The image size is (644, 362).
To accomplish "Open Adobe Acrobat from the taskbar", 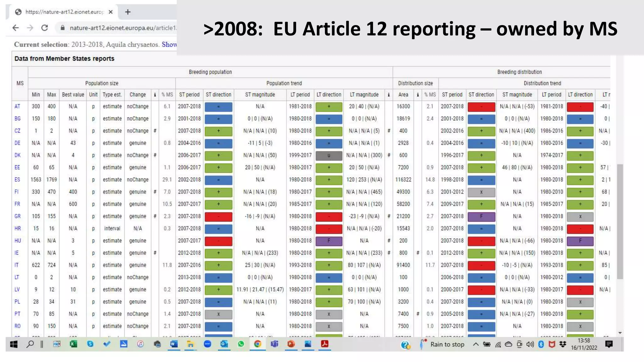I will (x=325, y=344).
